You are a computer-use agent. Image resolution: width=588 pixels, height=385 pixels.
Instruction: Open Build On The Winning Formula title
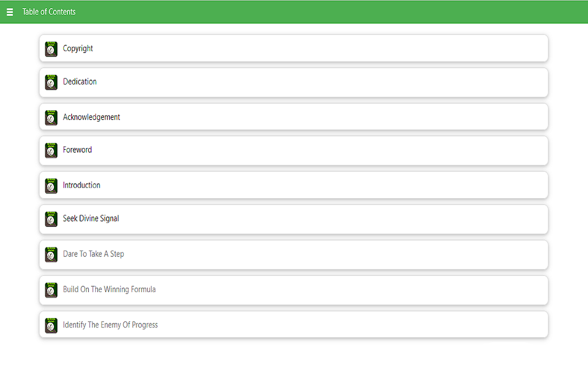coord(109,289)
